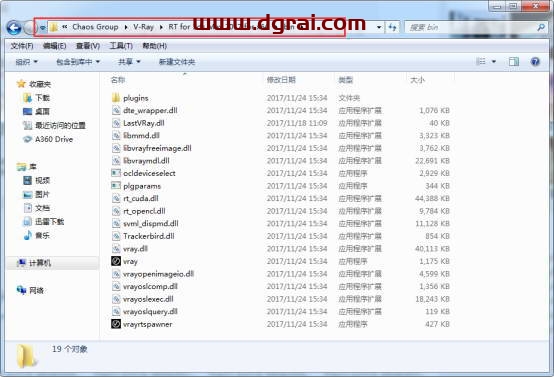Refresh the folder with address bar refresh icon

tap(392, 27)
